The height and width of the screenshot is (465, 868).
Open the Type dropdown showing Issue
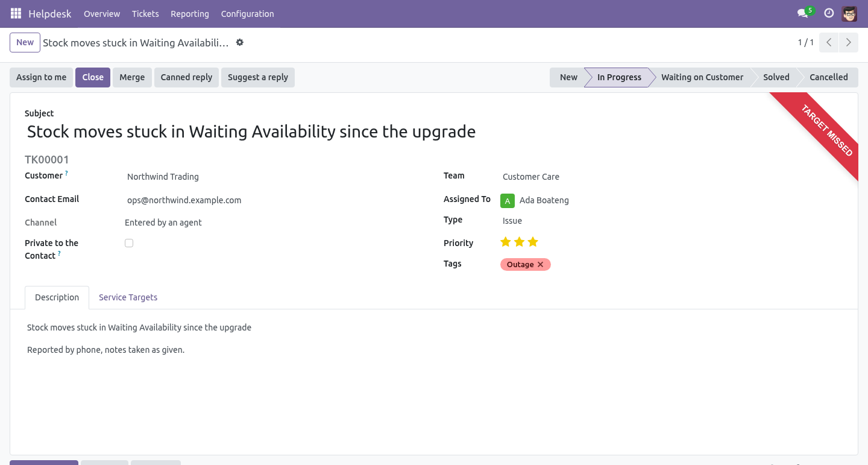(672, 221)
